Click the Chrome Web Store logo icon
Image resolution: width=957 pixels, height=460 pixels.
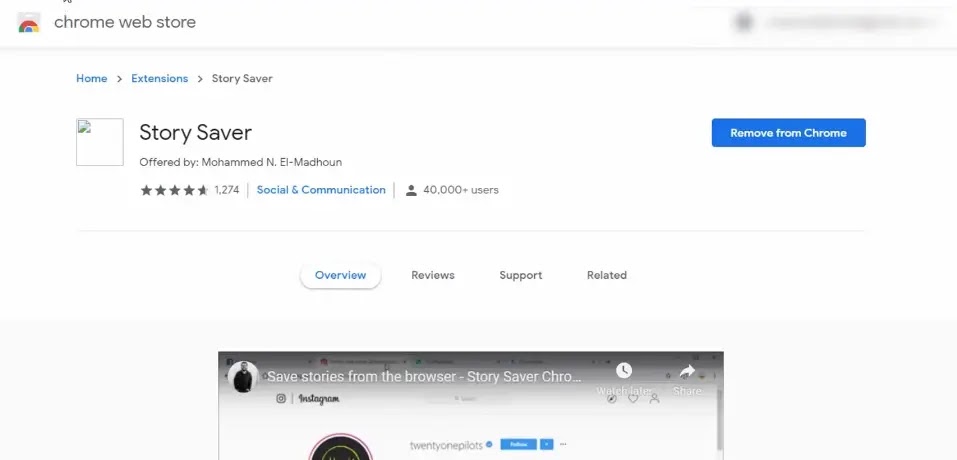click(x=29, y=23)
